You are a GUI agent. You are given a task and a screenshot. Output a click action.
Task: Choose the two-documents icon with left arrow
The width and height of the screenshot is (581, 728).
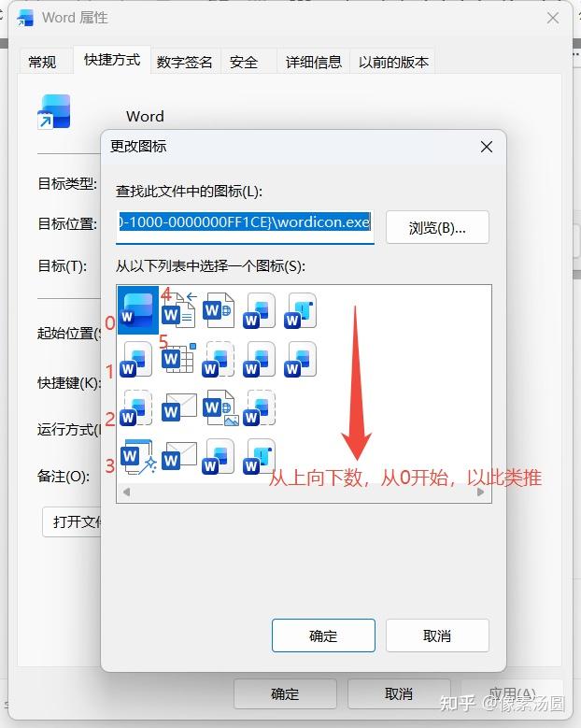179,309
